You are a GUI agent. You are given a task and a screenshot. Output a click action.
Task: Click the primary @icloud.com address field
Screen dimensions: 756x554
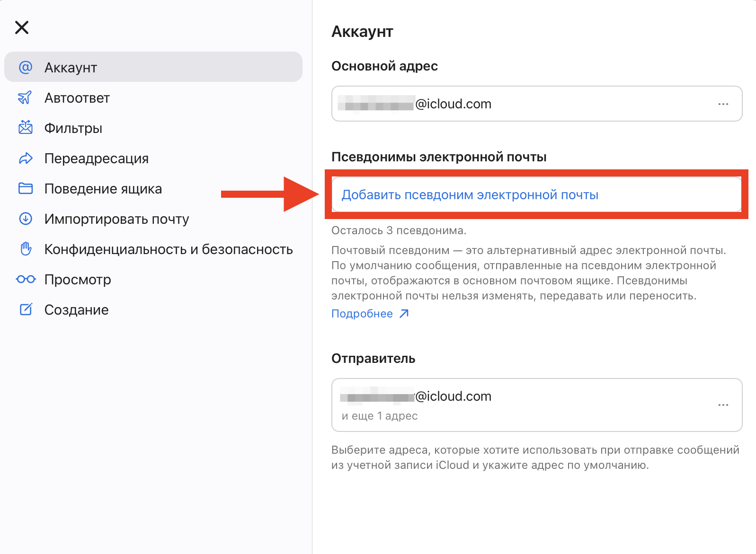[537, 104]
